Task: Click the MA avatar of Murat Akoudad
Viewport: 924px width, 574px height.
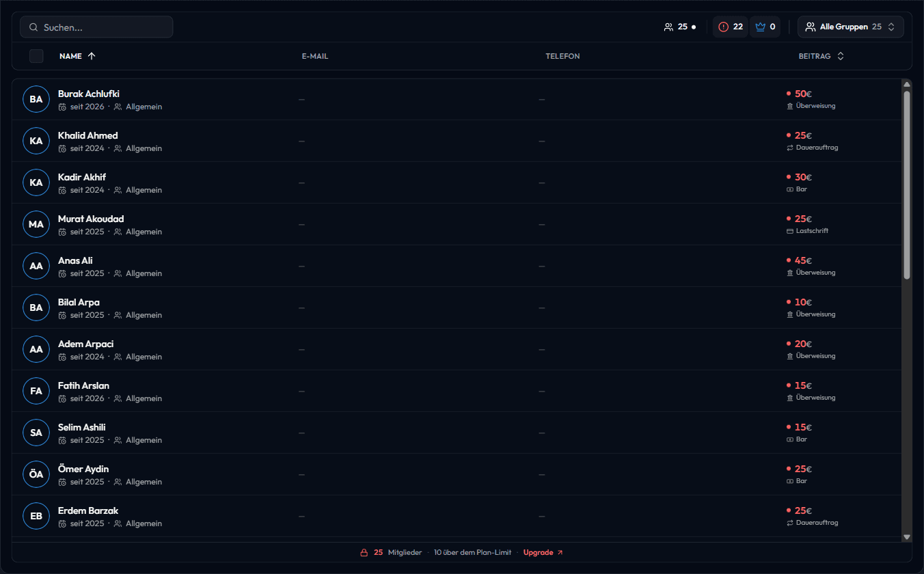Action: click(x=36, y=224)
